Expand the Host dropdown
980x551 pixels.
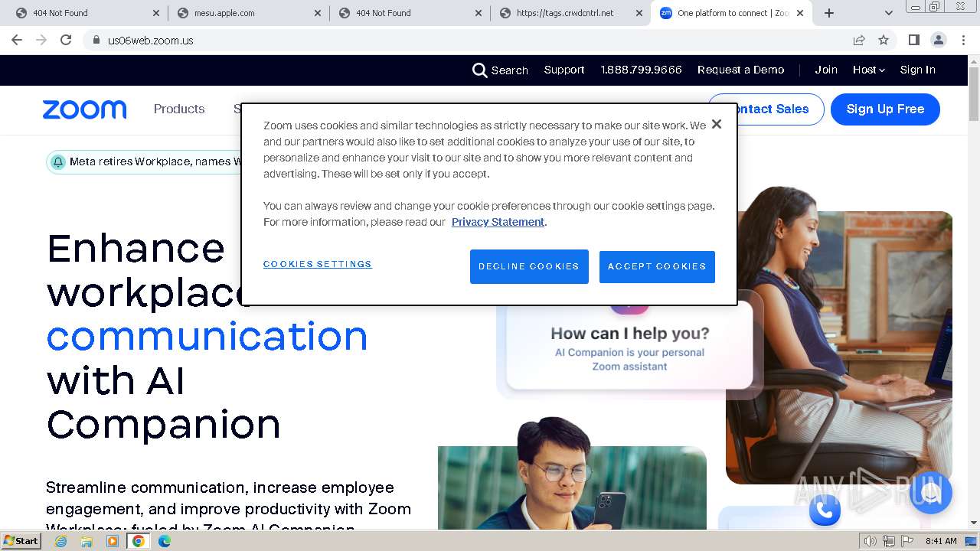point(868,70)
